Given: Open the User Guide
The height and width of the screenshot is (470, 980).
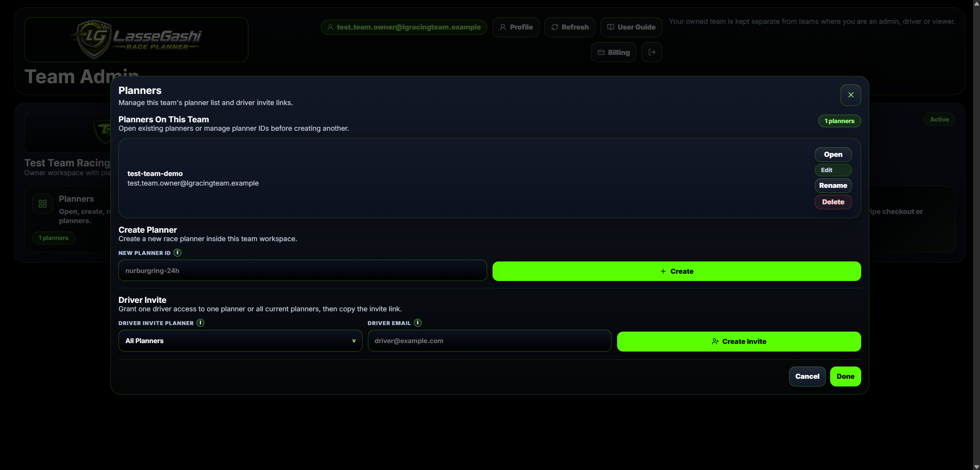Looking at the screenshot, I should pos(631,27).
